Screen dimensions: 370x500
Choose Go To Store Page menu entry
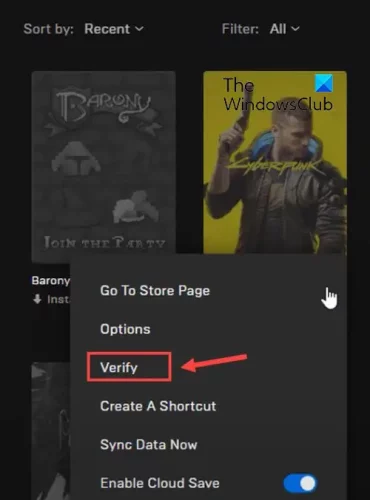(155, 291)
